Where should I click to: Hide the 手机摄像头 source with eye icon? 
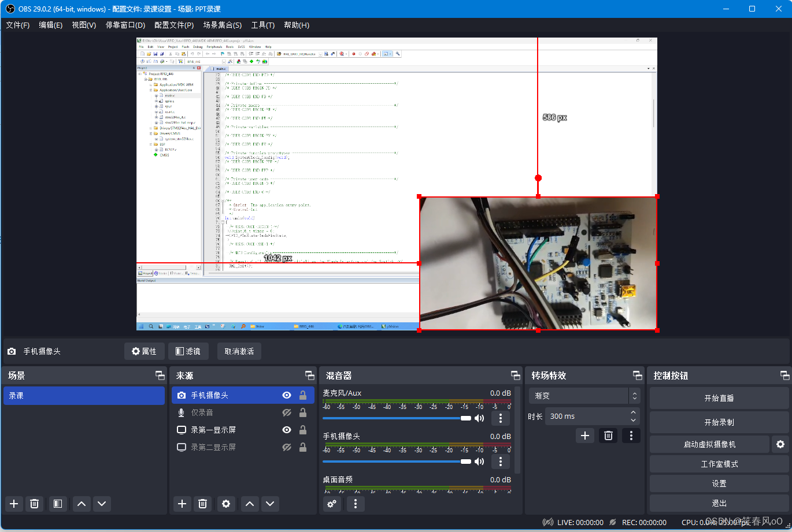tap(287, 395)
